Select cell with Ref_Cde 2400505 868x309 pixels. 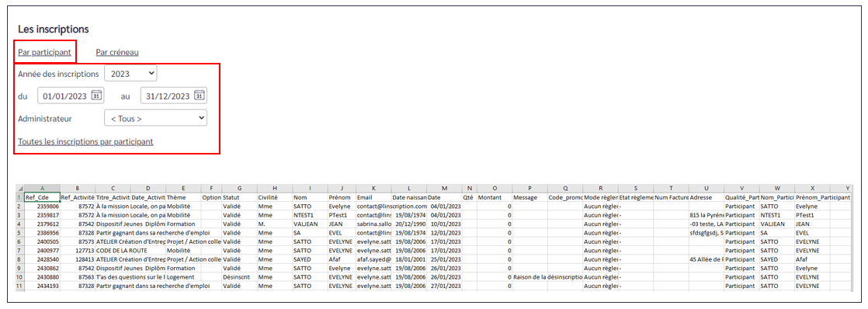(x=41, y=242)
